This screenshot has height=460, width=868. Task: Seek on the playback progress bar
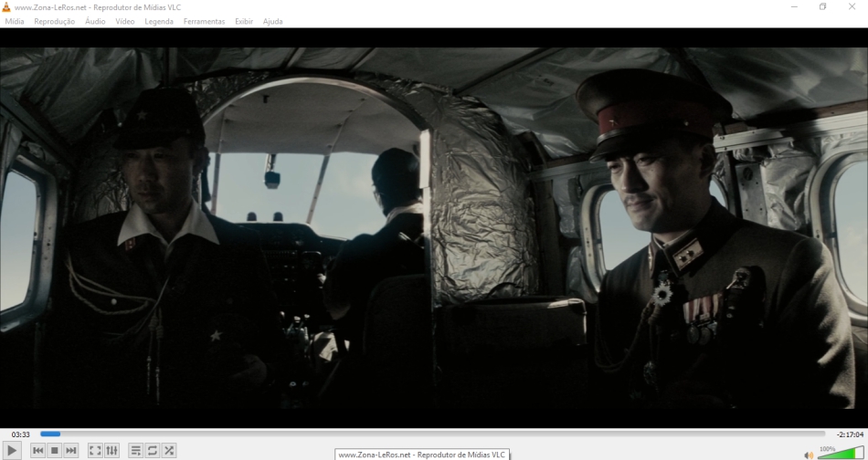tap(432, 434)
